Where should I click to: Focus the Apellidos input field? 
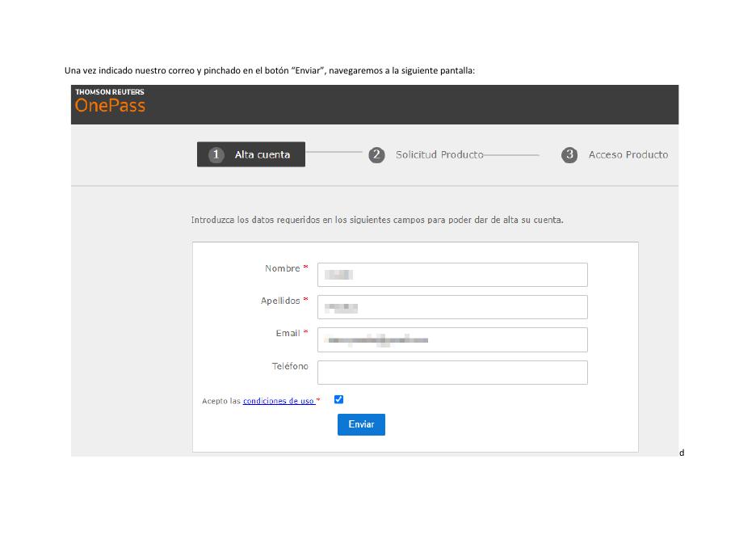coord(452,307)
